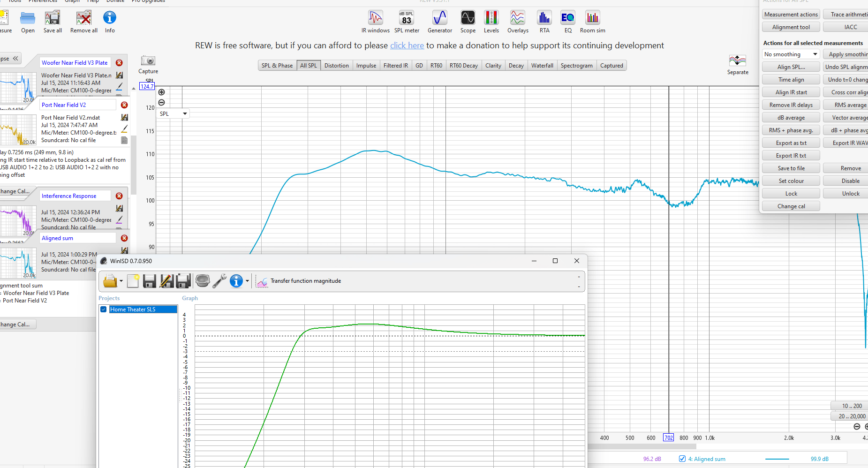Open the RTA analyzer
The height and width of the screenshot is (468, 868).
click(x=544, y=22)
